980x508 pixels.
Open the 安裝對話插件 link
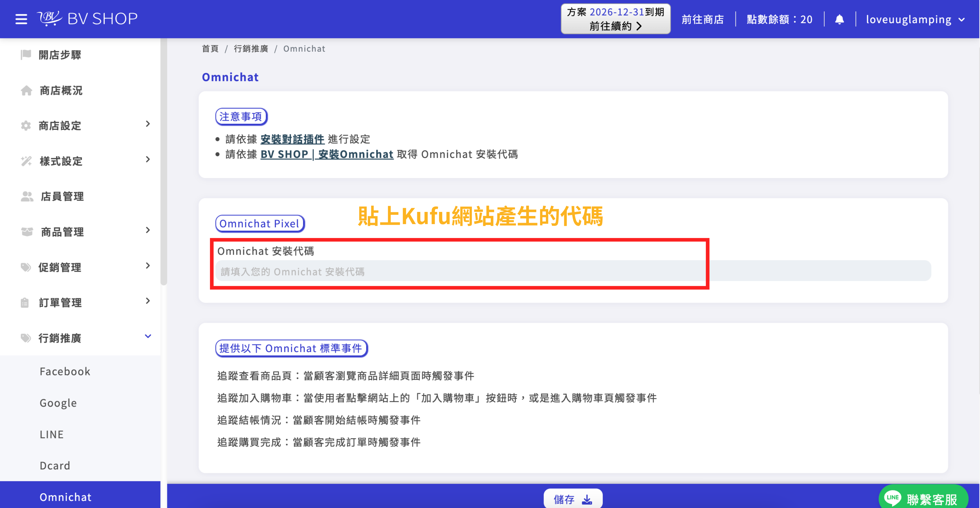[x=292, y=139]
